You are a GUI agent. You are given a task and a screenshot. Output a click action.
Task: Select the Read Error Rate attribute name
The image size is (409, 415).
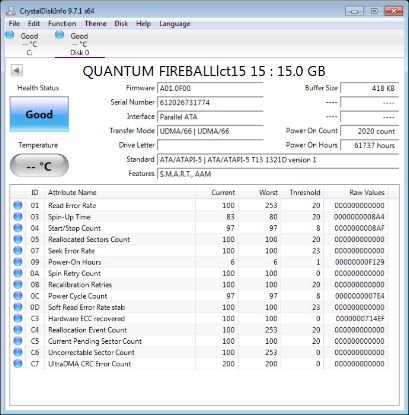coord(72,205)
